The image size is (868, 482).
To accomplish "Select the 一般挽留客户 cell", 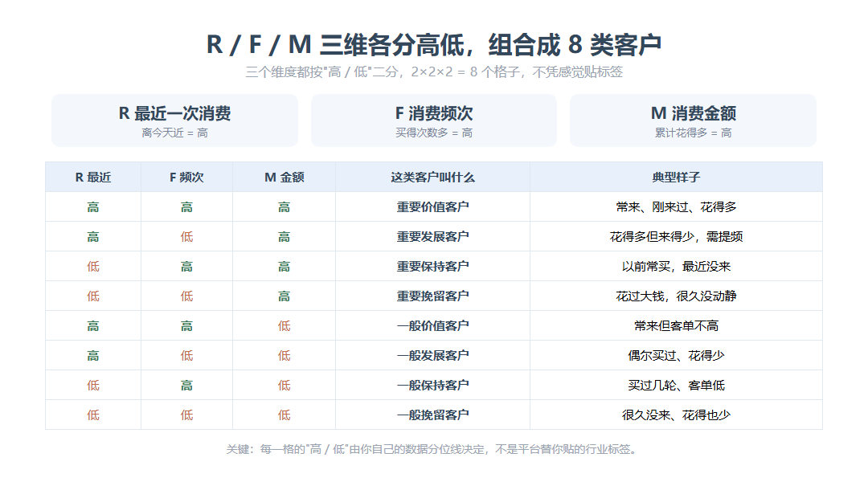I will click(x=432, y=415).
